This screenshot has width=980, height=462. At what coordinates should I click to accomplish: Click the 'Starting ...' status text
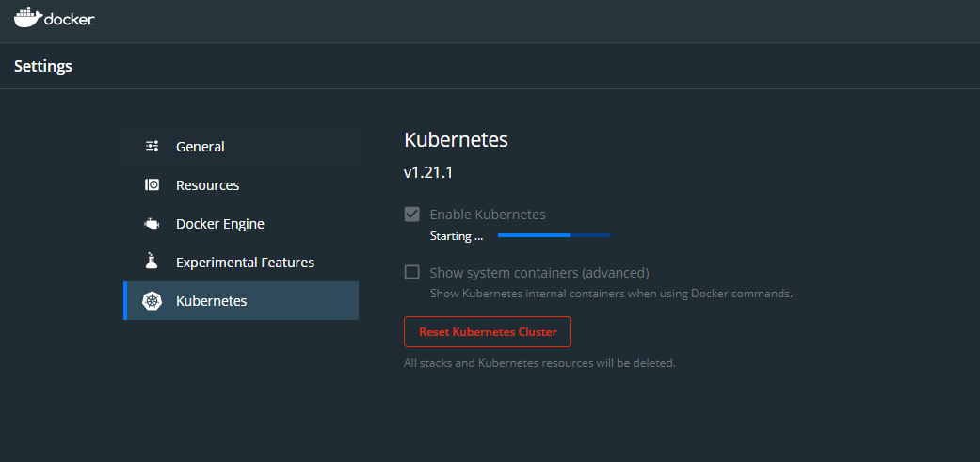tap(457, 236)
